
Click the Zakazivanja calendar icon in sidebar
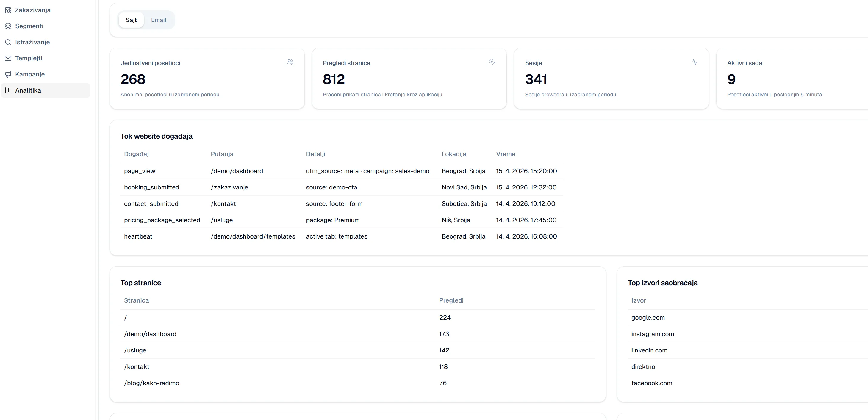pos(8,10)
